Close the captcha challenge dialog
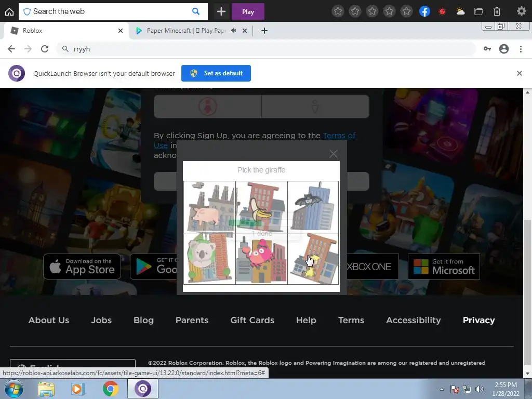This screenshot has height=399, width=532. 334,154
